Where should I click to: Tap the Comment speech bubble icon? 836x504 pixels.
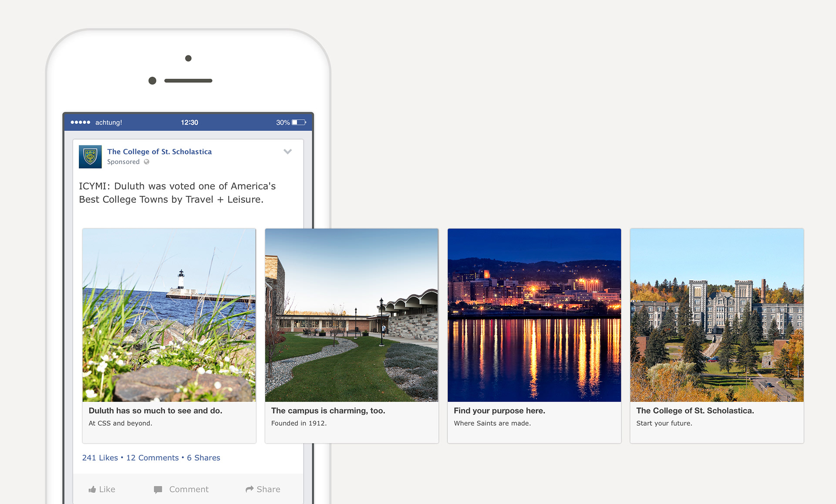[158, 490]
